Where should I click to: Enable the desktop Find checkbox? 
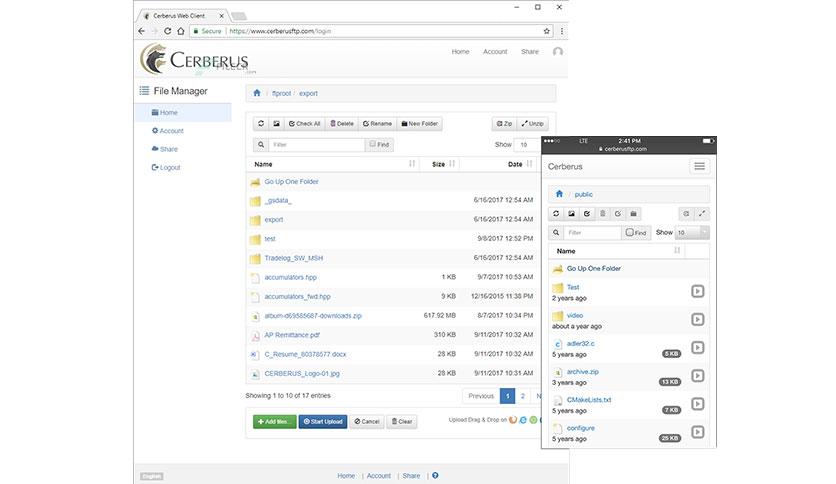click(x=373, y=144)
